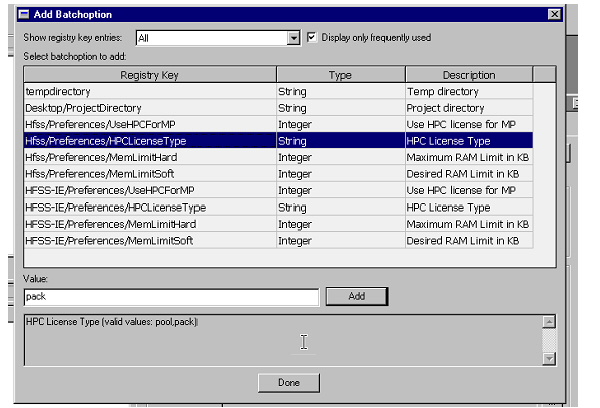Sort by Registry Key column header
The height and width of the screenshot is (408, 600).
tap(150, 75)
